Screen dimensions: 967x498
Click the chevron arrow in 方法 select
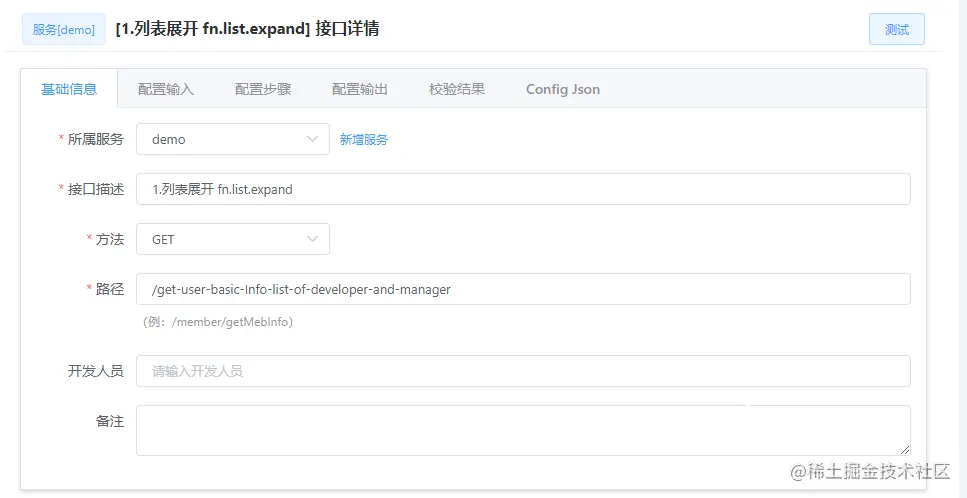312,239
